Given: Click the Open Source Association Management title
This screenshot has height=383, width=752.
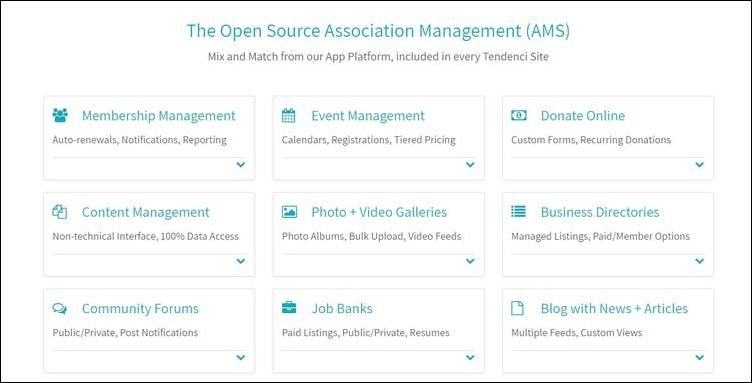Looking at the screenshot, I should (x=378, y=31).
